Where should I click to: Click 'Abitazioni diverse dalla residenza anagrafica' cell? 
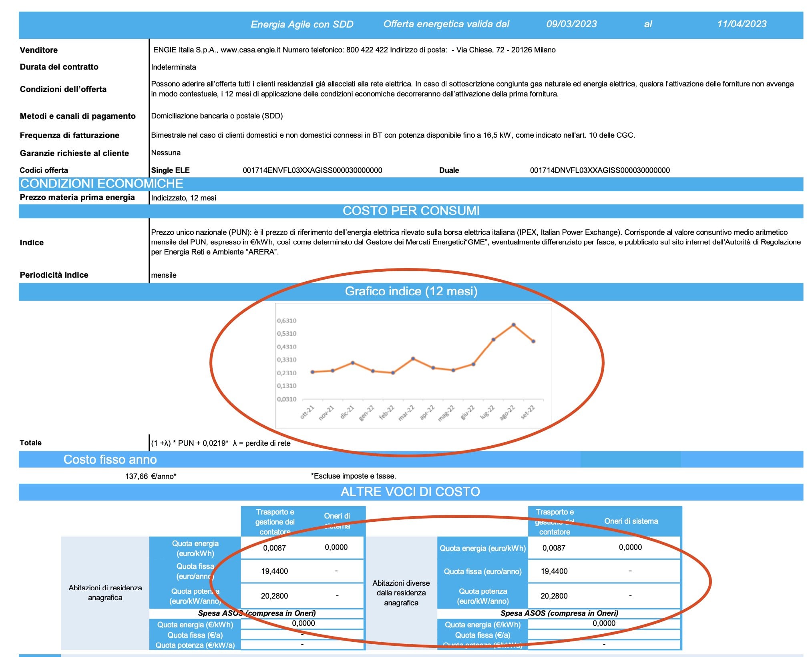[x=401, y=593]
